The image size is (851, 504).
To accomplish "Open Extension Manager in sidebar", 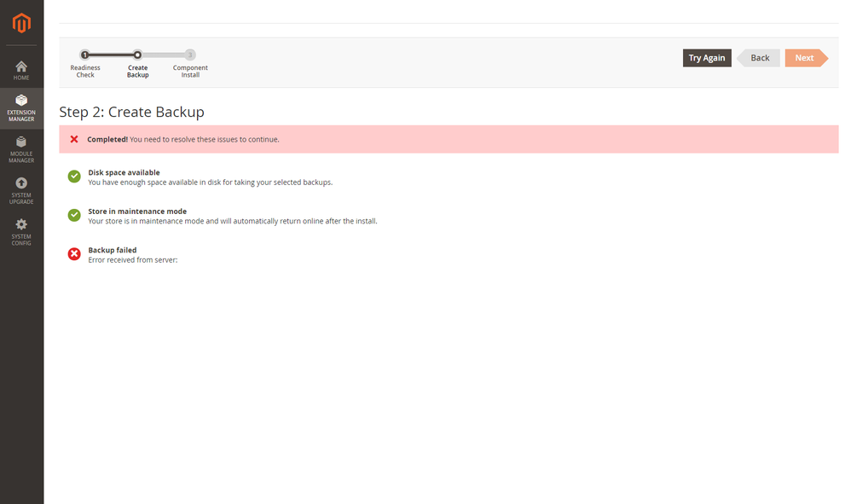I will pyautogui.click(x=21, y=108).
